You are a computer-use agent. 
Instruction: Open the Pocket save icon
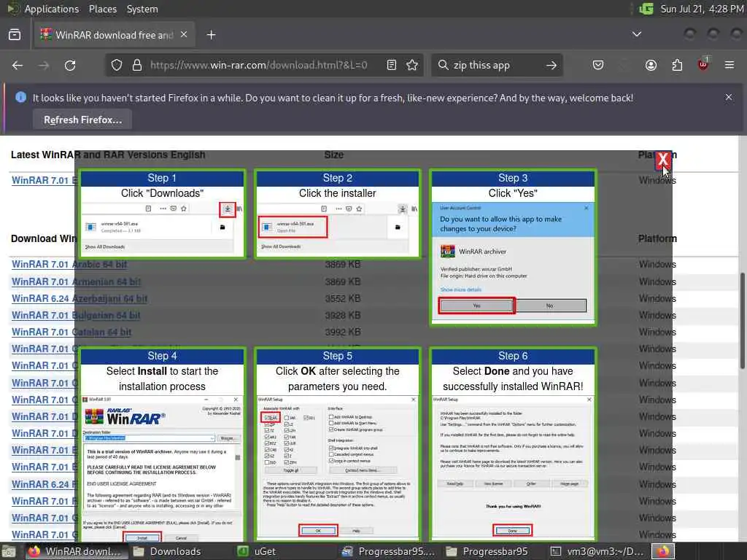598,65
